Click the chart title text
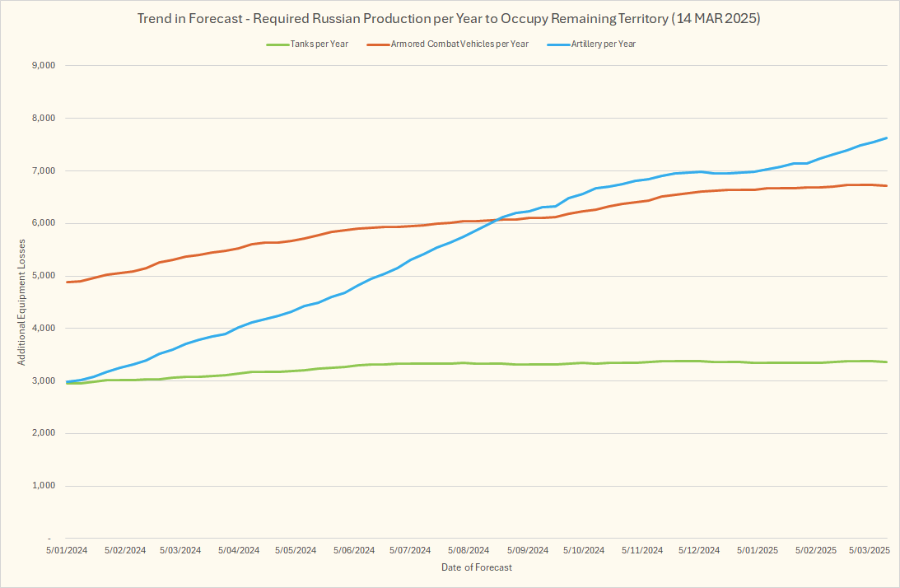900x588 pixels. point(449,19)
